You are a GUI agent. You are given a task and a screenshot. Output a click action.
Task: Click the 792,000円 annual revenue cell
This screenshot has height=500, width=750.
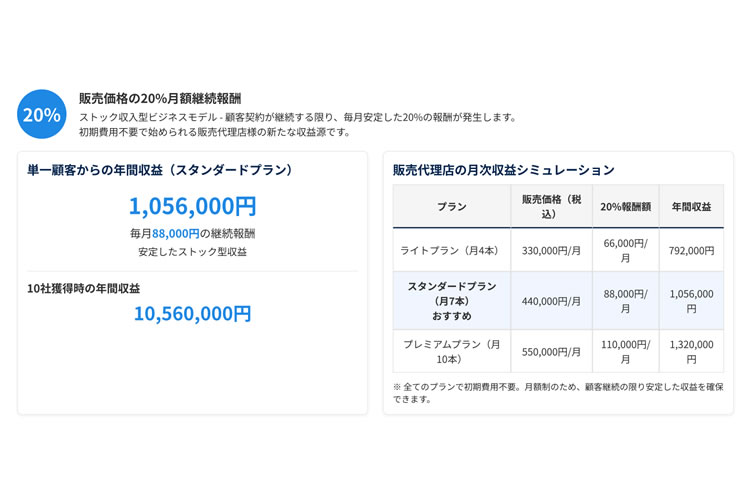pos(691,251)
